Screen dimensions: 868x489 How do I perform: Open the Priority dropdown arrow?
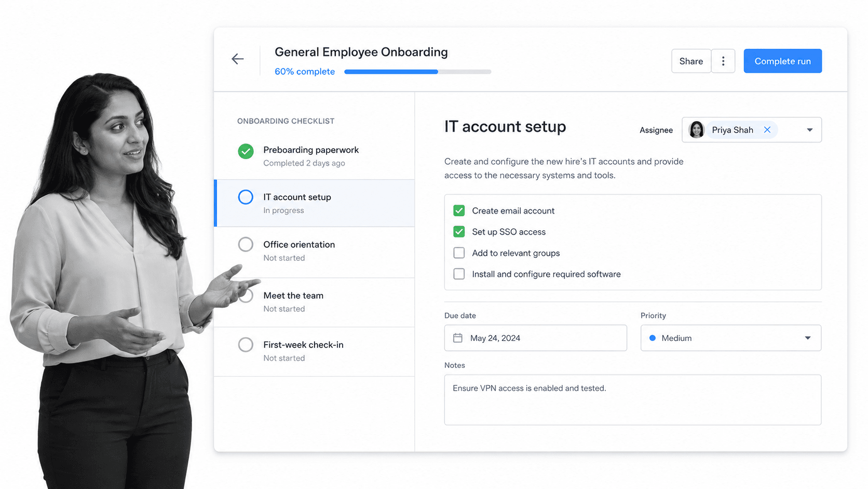(x=808, y=338)
